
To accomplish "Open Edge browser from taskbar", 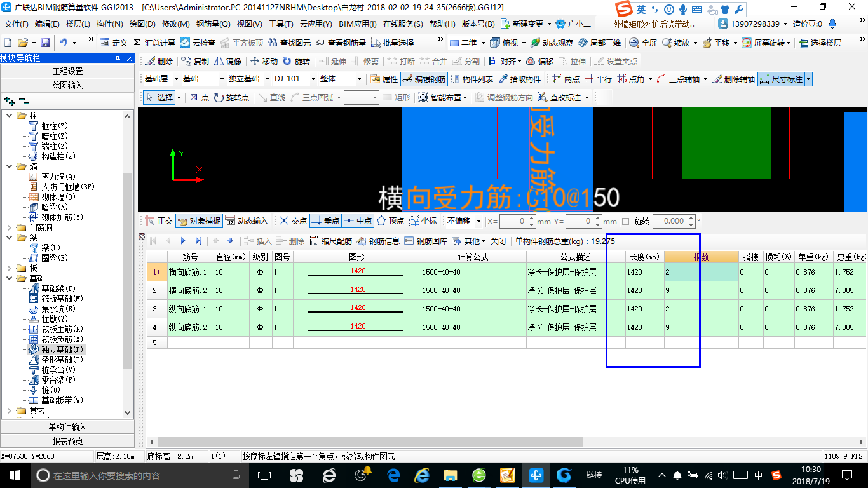I will point(393,475).
